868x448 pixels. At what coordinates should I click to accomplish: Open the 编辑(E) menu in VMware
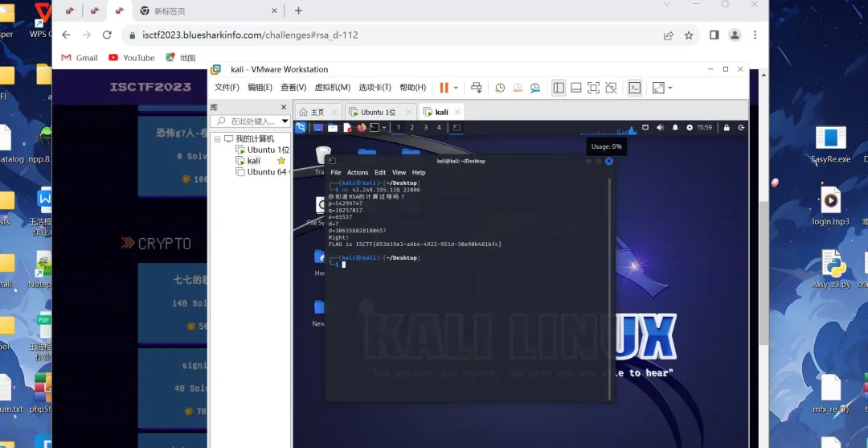[260, 88]
